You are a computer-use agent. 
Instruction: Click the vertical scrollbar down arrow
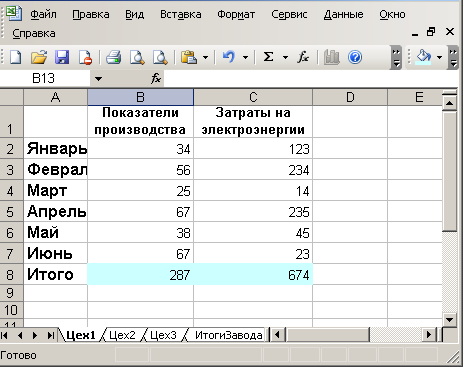pyautogui.click(x=449, y=320)
